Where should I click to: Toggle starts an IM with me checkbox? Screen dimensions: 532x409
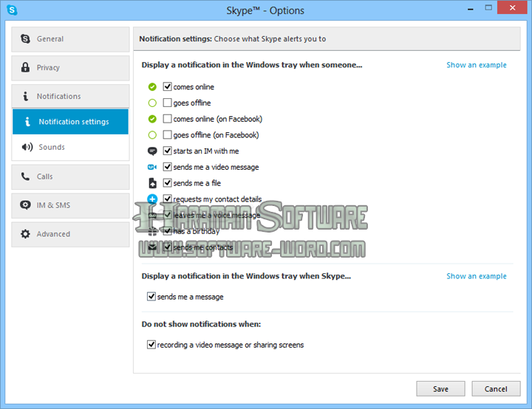167,151
